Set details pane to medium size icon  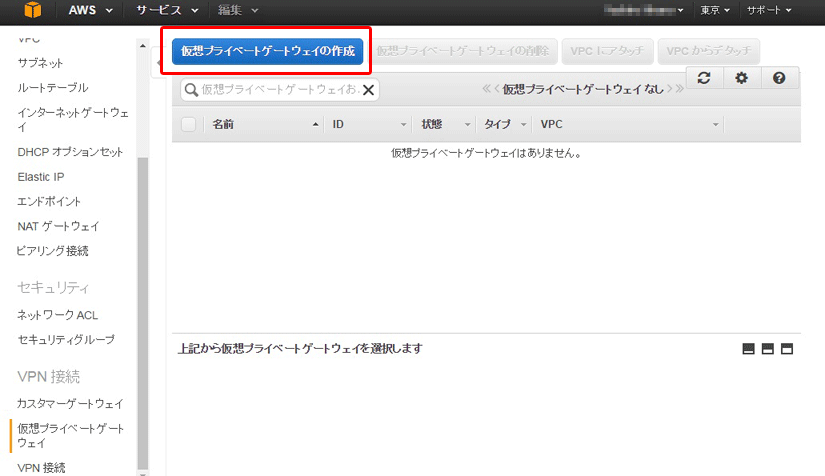pos(767,349)
